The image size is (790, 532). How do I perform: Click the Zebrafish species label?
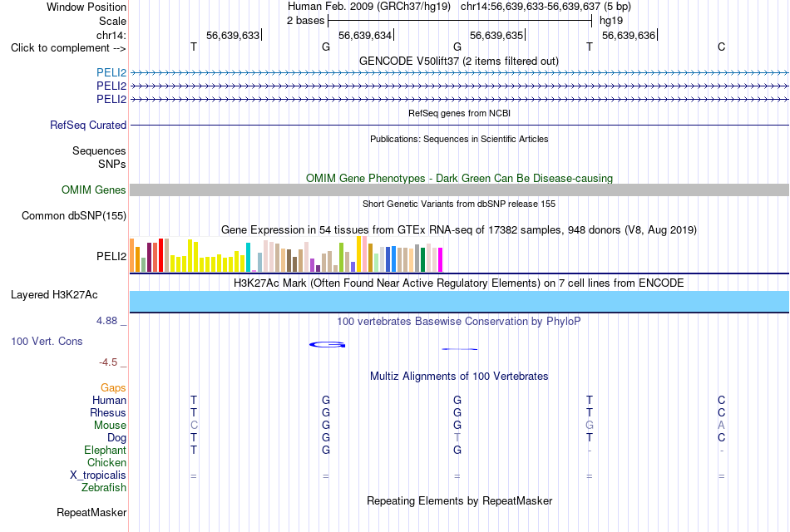point(104,488)
